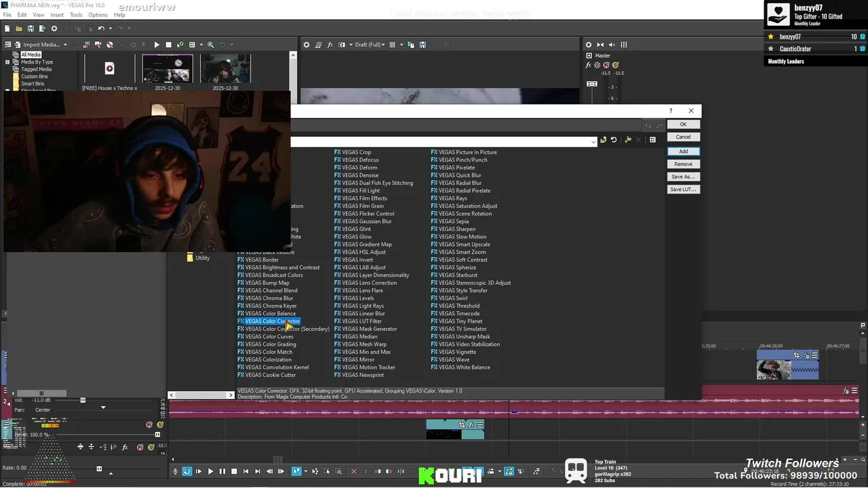
Task: Adjust audio track Vol slider at -11.0 dB
Action: 83,400
